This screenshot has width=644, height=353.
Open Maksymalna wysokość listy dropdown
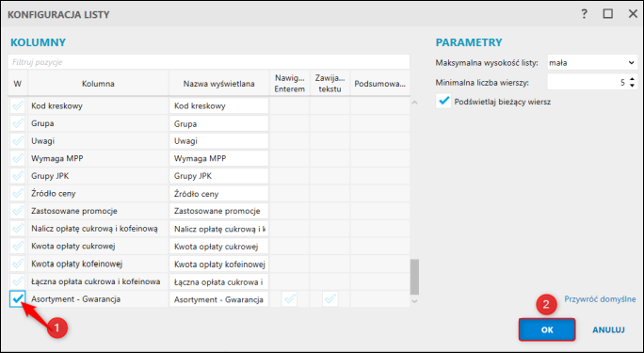[592, 63]
